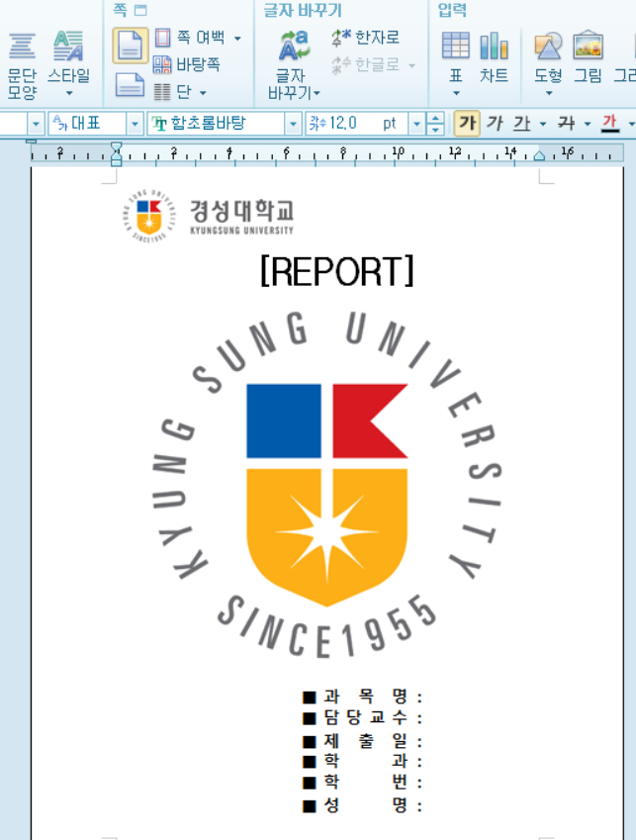Click the 글자 바꾸기 group label
The height and width of the screenshot is (840, 636).
tap(303, 10)
